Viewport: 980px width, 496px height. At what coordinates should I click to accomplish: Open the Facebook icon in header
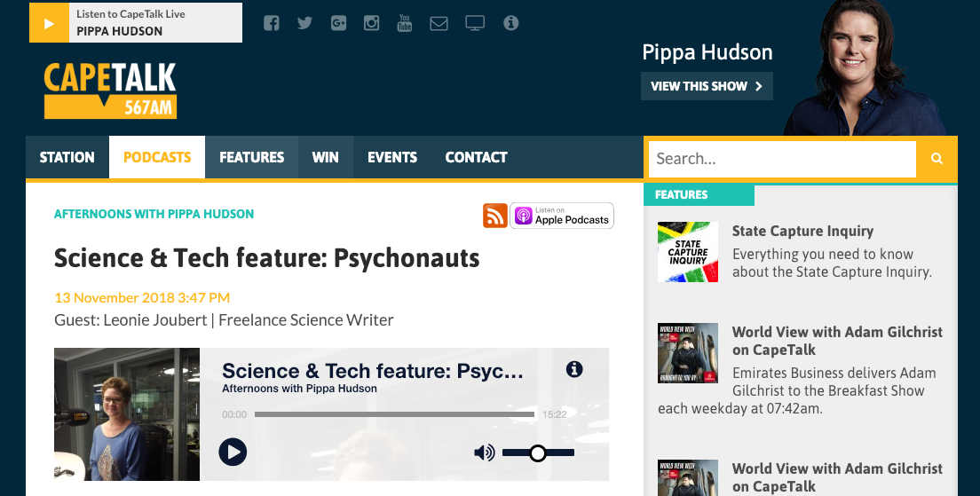tap(272, 23)
